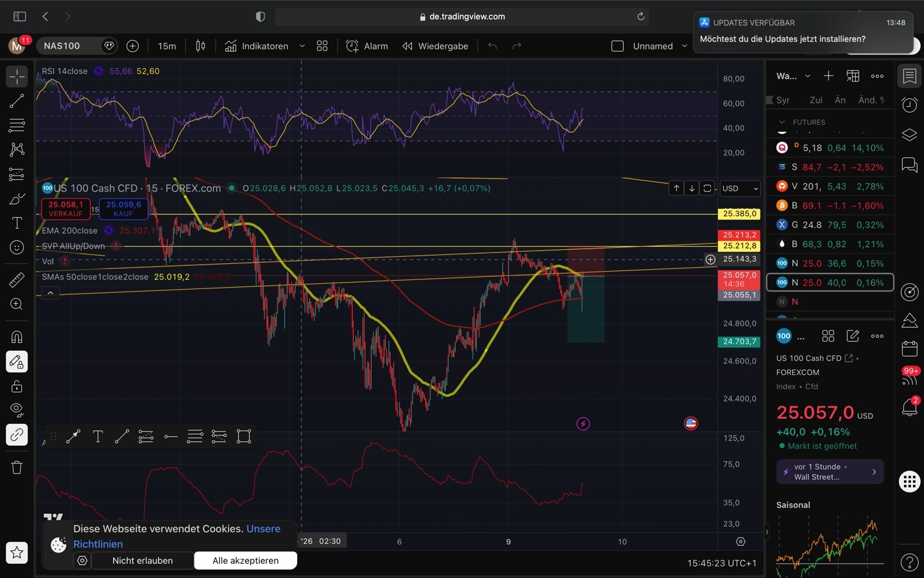Open the Alarms panel in right sidebar

909,105
